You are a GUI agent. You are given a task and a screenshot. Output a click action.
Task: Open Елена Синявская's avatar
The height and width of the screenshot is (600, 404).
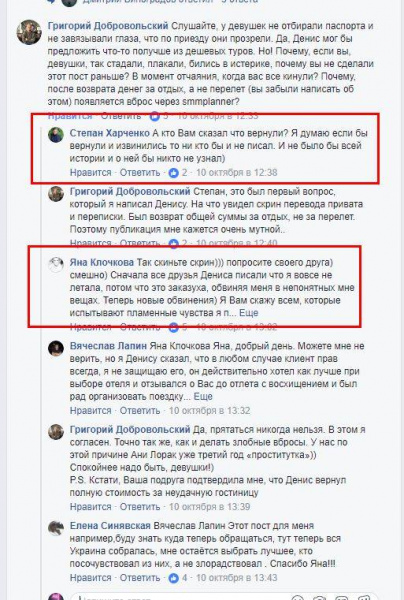(56, 528)
